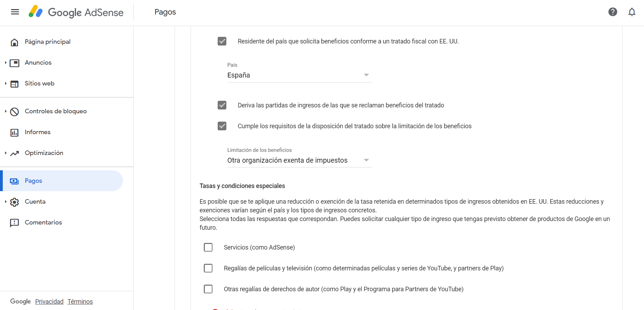This screenshot has height=310, width=644.
Task: Uncheck Residente del país tax treaty checkbox
Action: coord(222,41)
